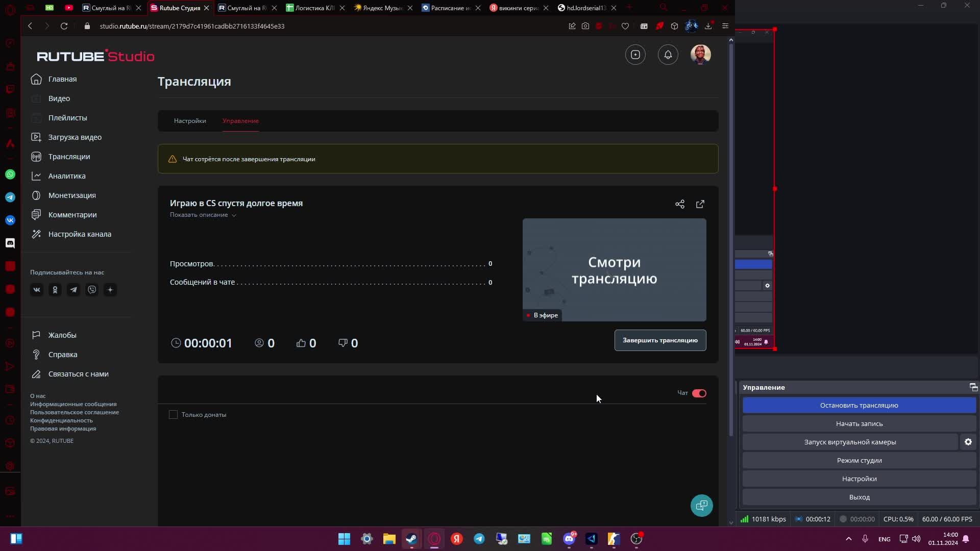The width and height of the screenshot is (980, 551).
Task: Click the add video icon in the header
Action: tap(635, 55)
